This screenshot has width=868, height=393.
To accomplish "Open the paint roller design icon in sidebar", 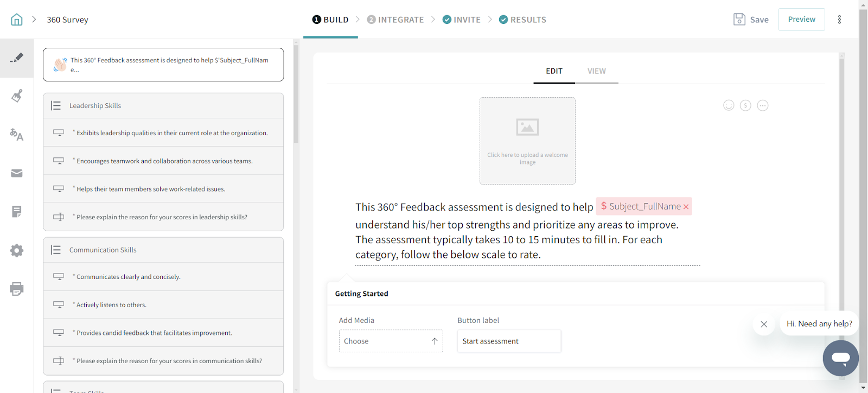I will (x=17, y=96).
